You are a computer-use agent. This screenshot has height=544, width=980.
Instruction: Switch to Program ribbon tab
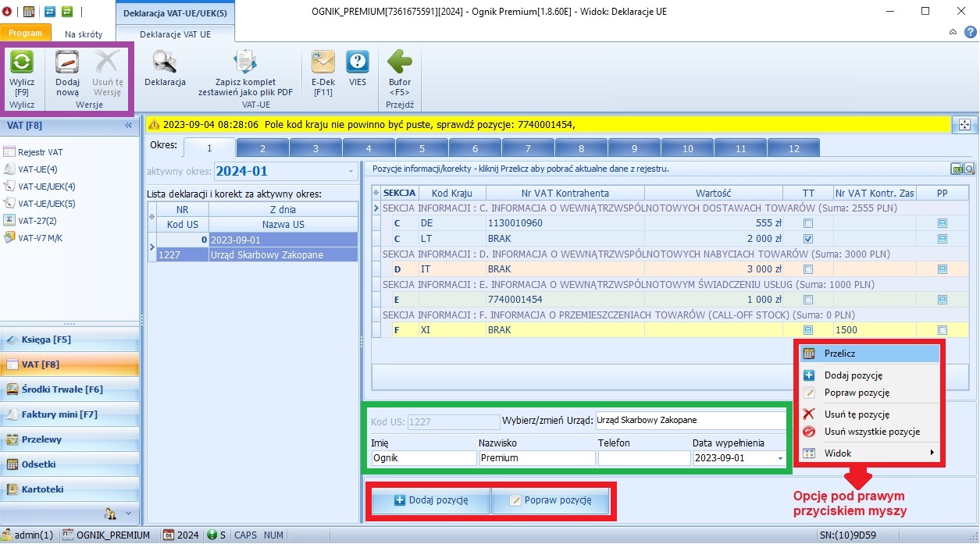coord(26,34)
